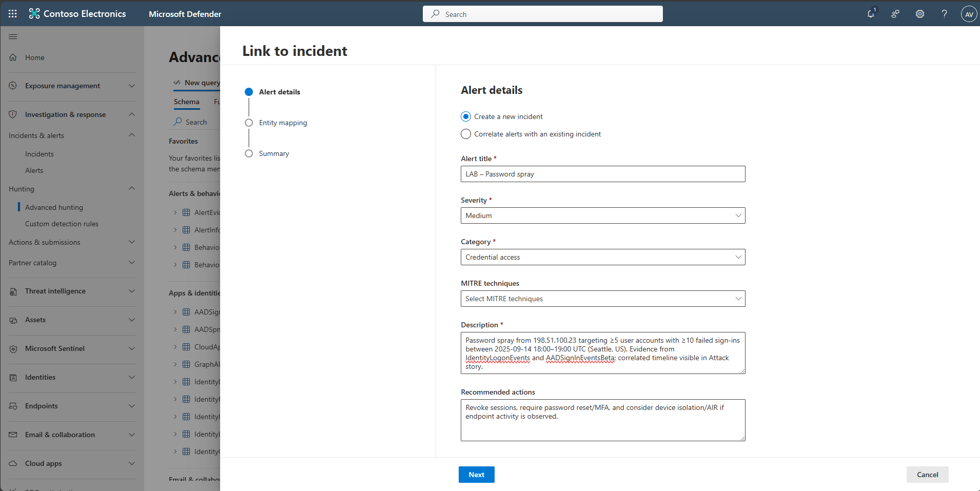
Task: Open Advanced hunting in sidebar
Action: 54,207
